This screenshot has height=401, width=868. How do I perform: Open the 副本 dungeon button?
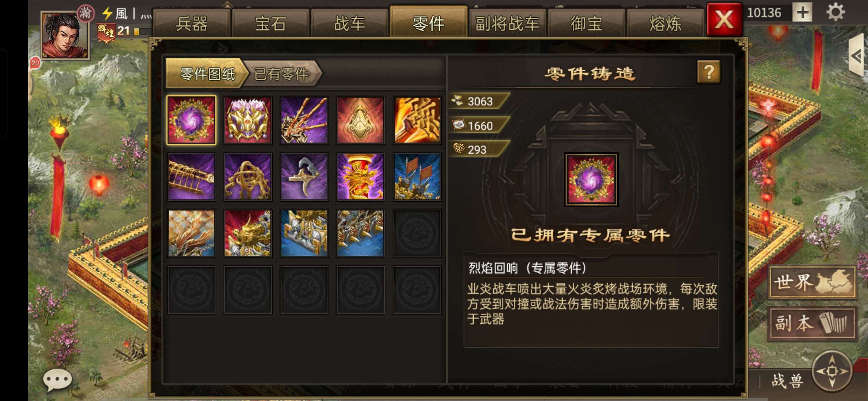pos(812,323)
